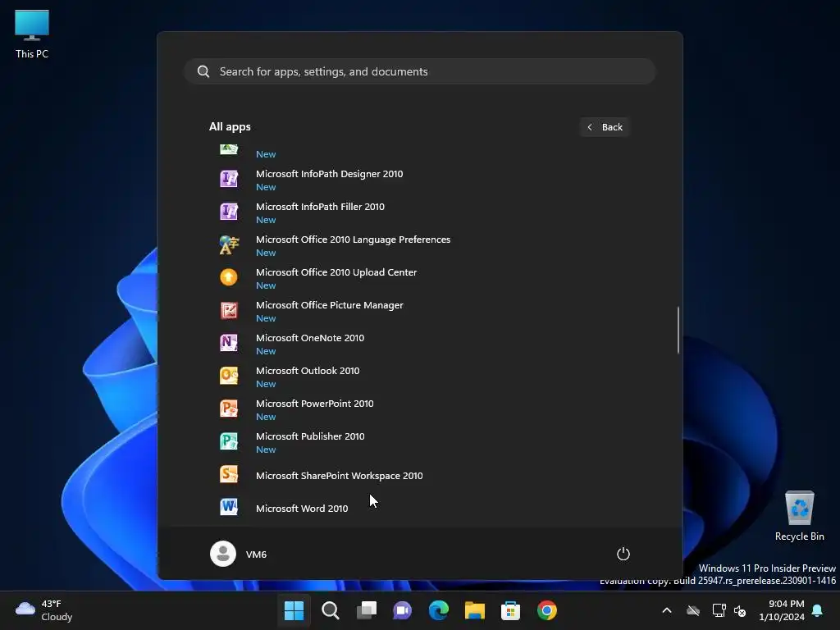Click the muted volume tray icon
Image resolution: width=840 pixels, height=630 pixels.
pyautogui.click(x=740, y=610)
